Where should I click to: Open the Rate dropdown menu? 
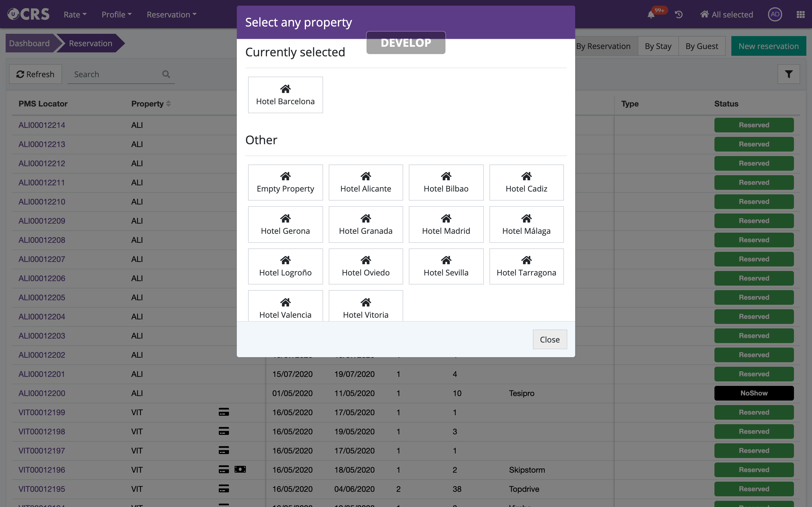point(75,15)
